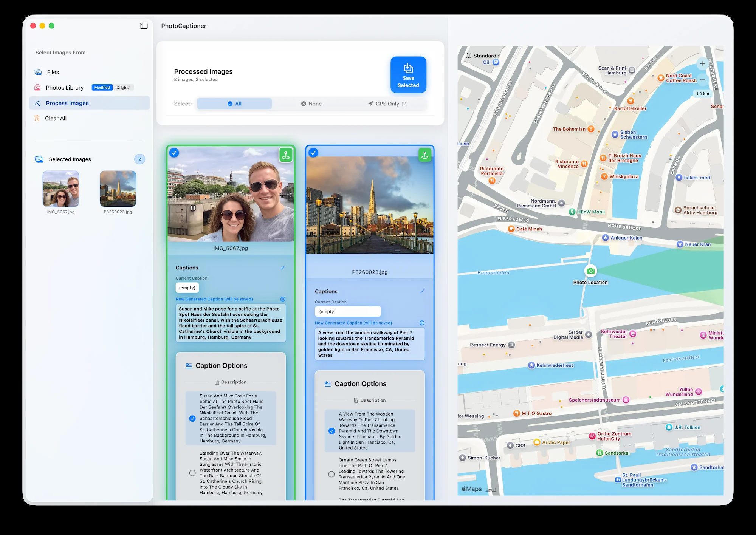Open the P3260023.jpg sidebar thumbnail

click(118, 189)
